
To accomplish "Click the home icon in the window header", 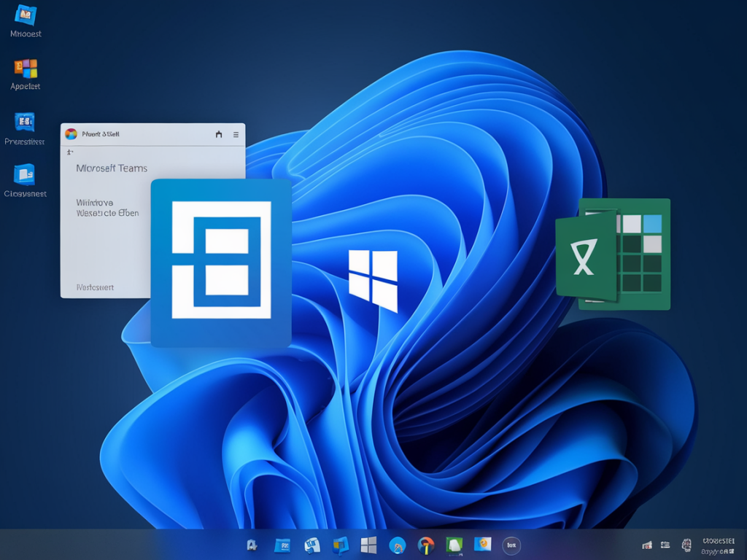I will tap(219, 134).
